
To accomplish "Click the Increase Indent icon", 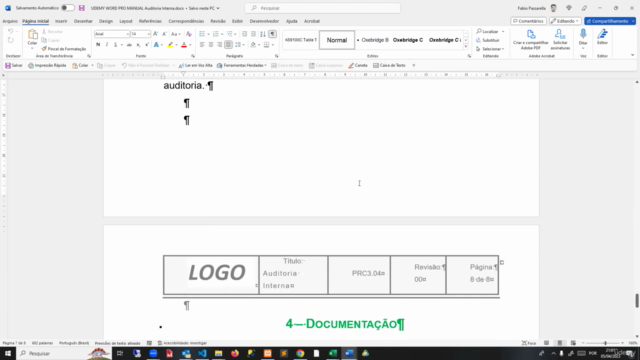I will click(x=253, y=34).
